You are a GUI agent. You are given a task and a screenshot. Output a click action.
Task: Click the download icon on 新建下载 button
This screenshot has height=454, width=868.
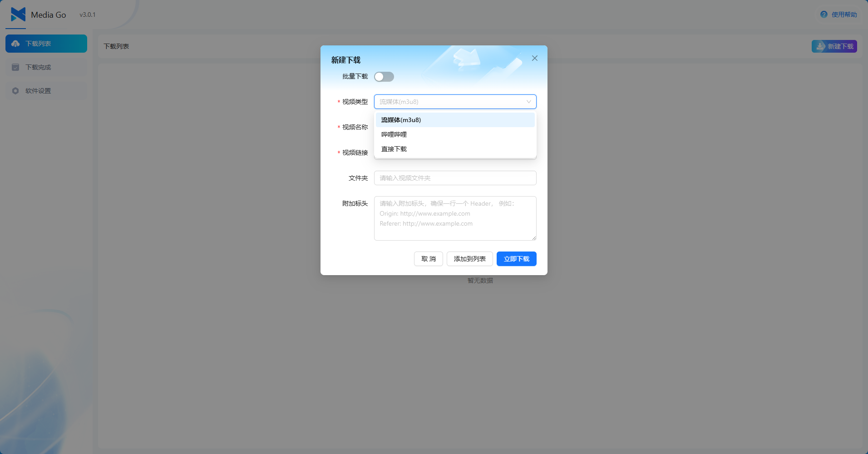coord(820,46)
